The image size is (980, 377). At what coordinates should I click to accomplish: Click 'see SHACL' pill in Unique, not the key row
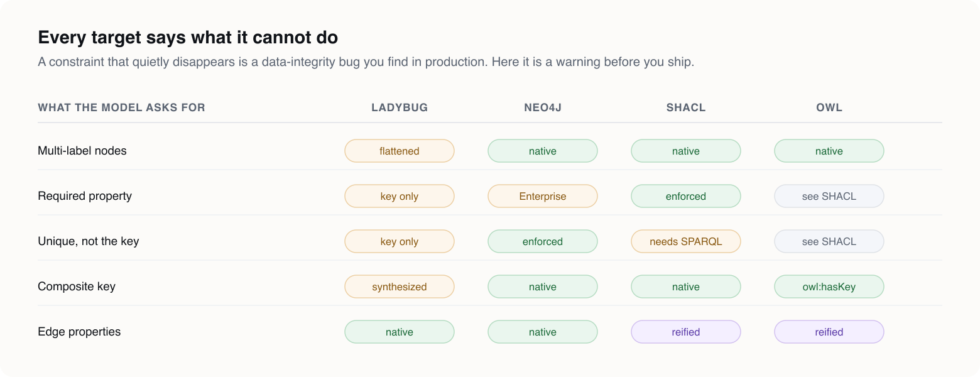click(x=829, y=241)
